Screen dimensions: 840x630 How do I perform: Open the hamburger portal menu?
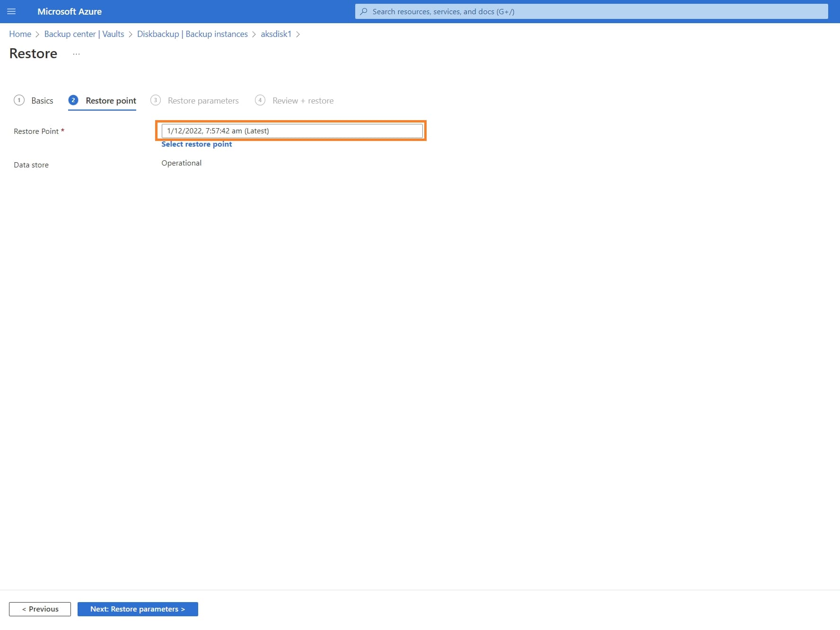click(11, 11)
